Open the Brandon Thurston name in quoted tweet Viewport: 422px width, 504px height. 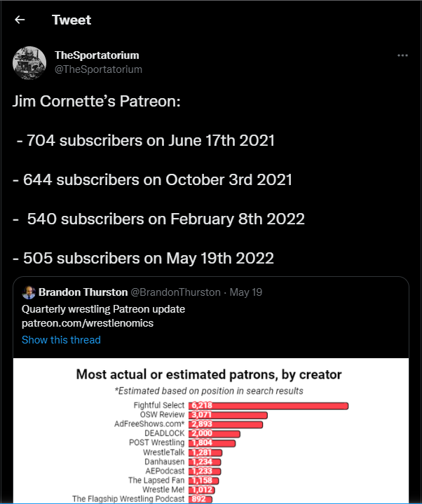[83, 292]
